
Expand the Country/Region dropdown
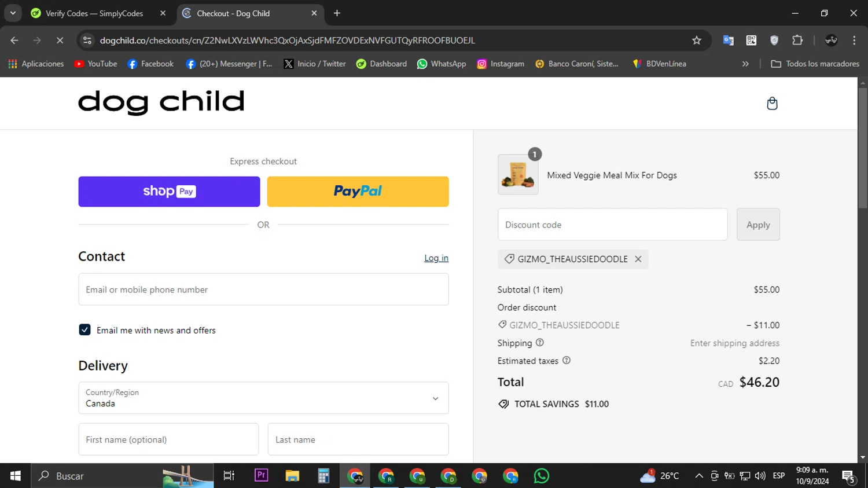263,398
